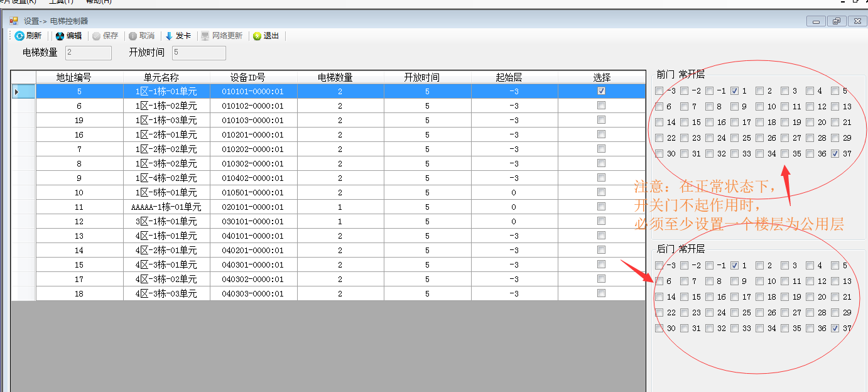Click the 网络更新 network update icon
Viewport: 868px width, 392px height.
[x=205, y=36]
